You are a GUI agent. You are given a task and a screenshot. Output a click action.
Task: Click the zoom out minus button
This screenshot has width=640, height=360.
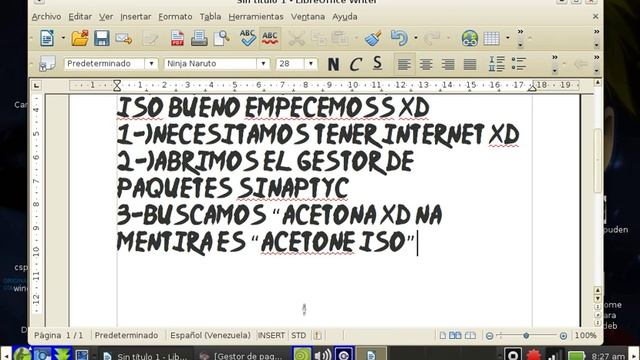pyautogui.click(x=489, y=336)
